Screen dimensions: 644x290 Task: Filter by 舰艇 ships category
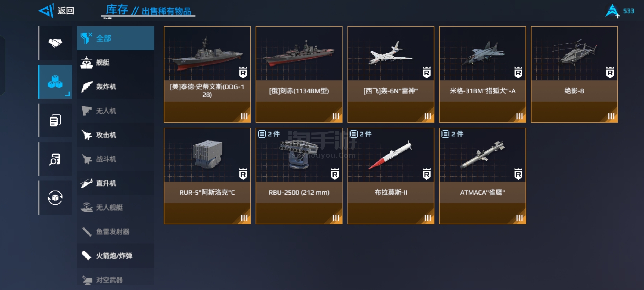tap(115, 62)
